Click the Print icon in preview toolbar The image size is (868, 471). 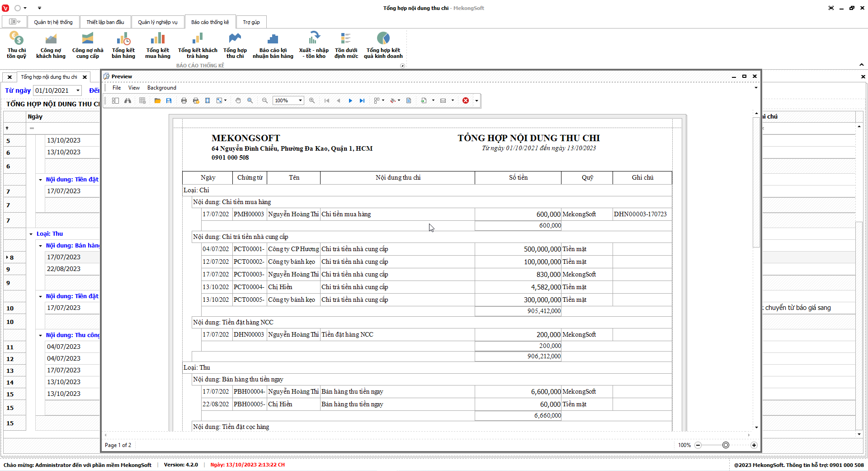184,100
